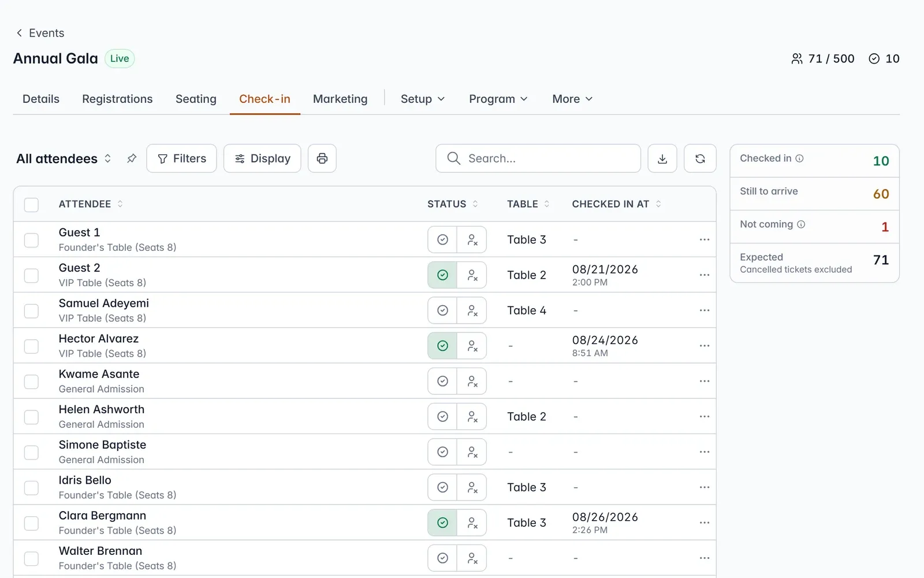Screen dimensions: 924x578
Task: Open the More dropdown menu
Action: pyautogui.click(x=572, y=99)
